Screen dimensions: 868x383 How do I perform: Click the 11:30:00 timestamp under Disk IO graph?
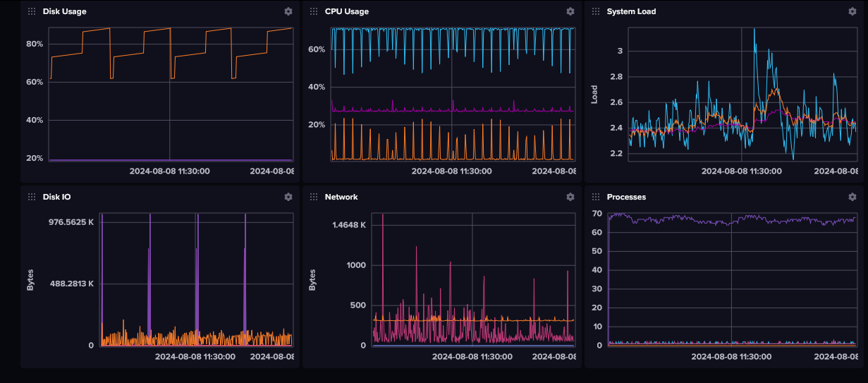coord(195,356)
